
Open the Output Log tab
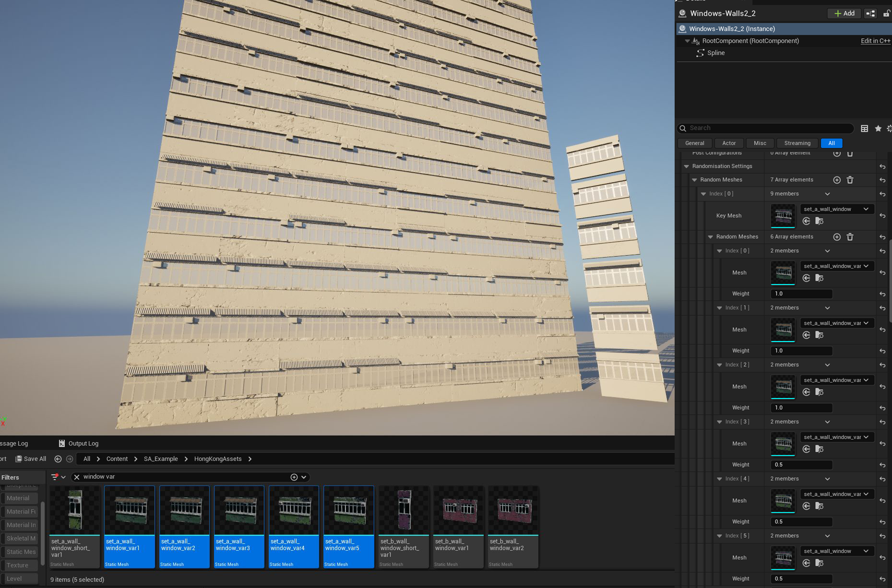pos(79,444)
